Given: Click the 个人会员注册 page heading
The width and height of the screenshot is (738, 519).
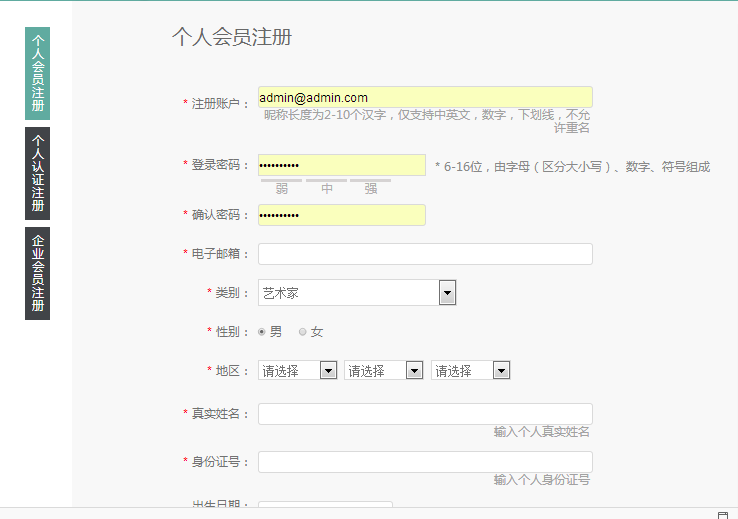Looking at the screenshot, I should [232, 37].
